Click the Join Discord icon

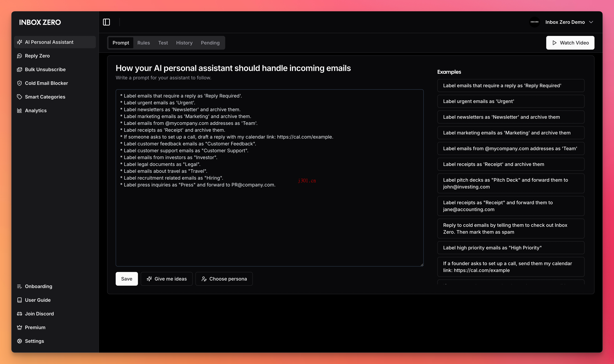coord(19,314)
